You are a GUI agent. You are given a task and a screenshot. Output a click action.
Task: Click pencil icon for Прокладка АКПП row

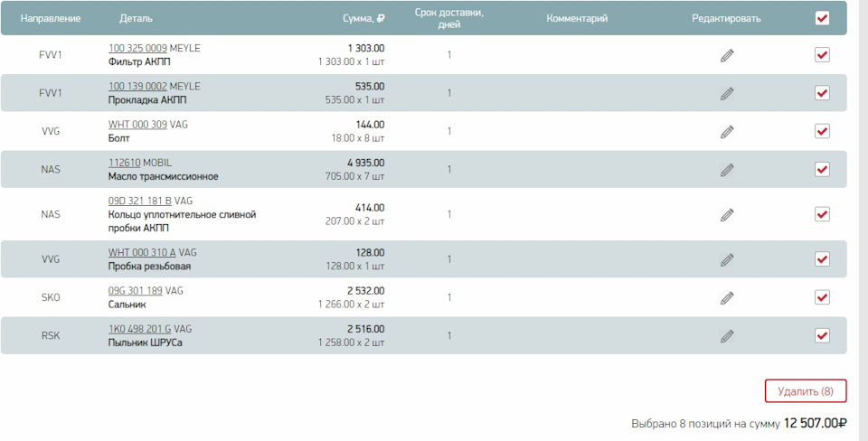pyautogui.click(x=727, y=93)
